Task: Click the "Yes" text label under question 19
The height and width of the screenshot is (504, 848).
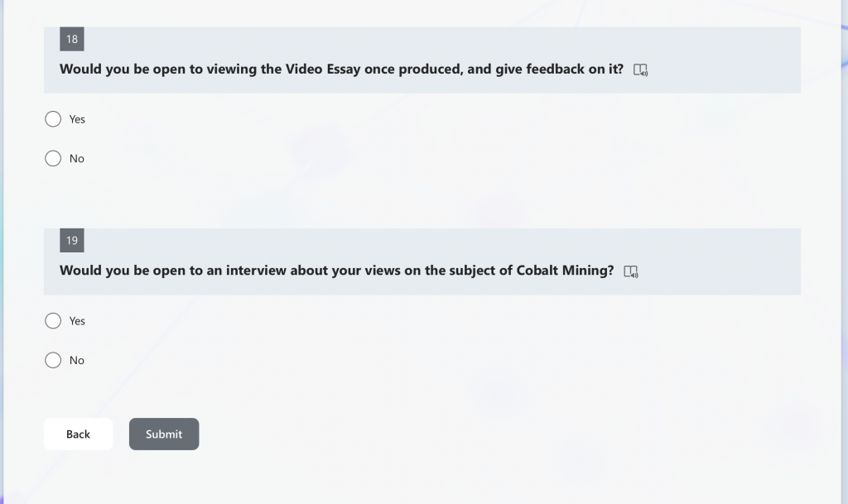Action: 77,321
